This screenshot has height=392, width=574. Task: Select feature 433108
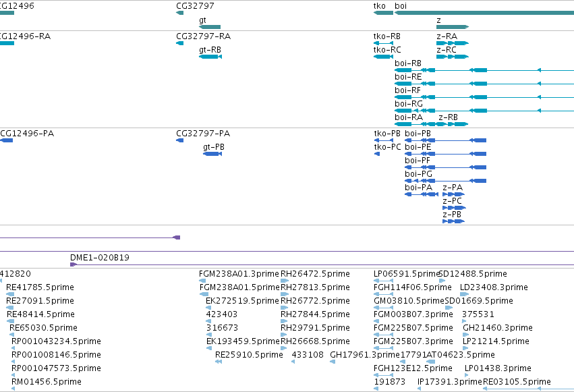(x=293, y=362)
